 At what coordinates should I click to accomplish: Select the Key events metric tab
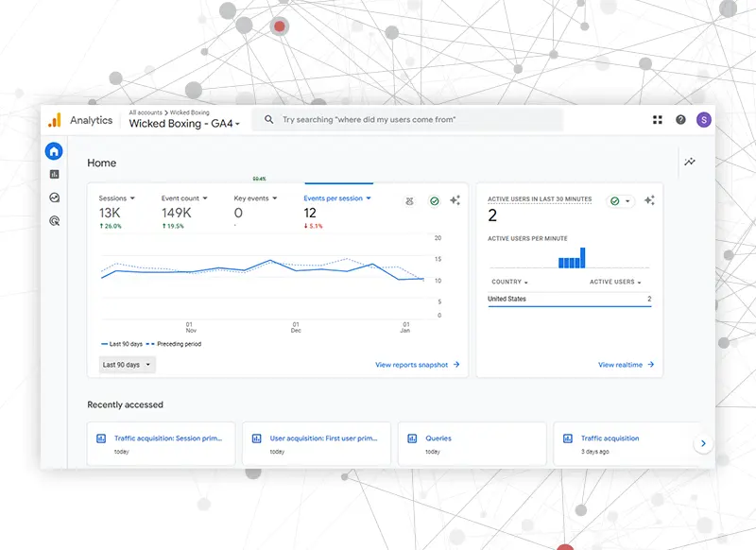click(255, 198)
